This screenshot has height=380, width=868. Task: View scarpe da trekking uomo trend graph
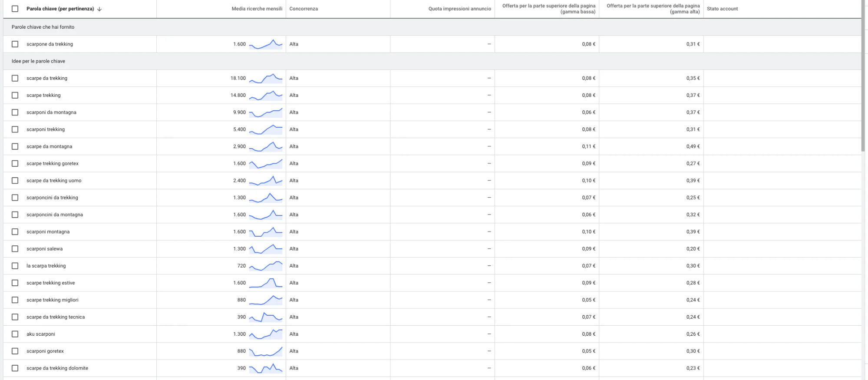coord(266,180)
